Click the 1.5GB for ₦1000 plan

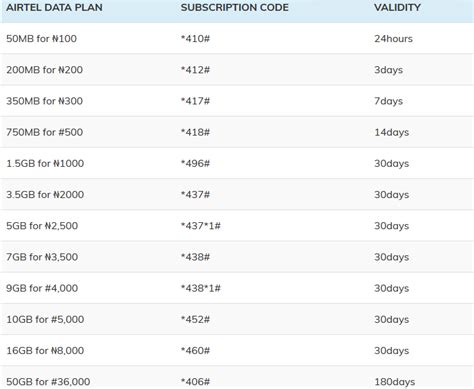click(45, 163)
